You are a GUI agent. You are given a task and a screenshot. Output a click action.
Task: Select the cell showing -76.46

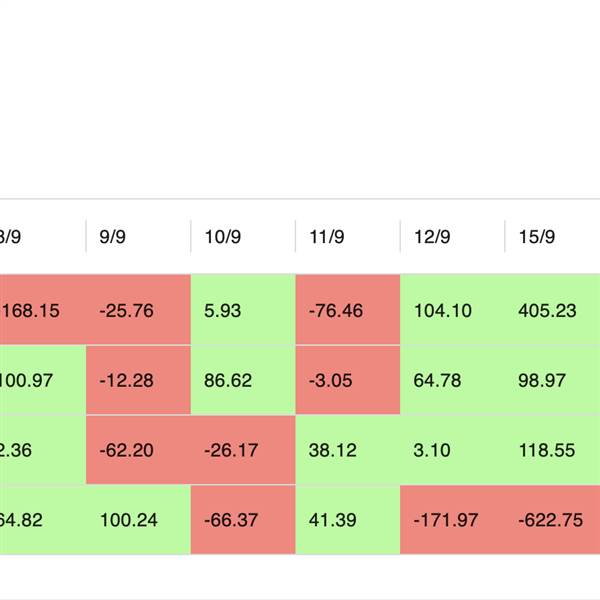pyautogui.click(x=348, y=310)
